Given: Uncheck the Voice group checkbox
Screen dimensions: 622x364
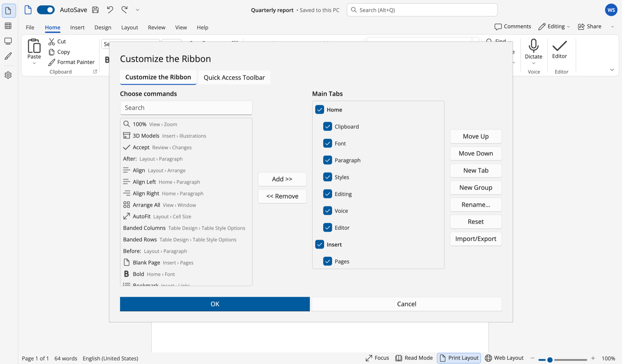Looking at the screenshot, I should coord(328,211).
